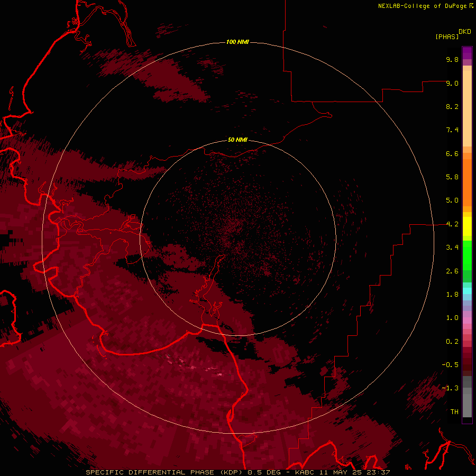Screen dimensions: 476x476
Task: Click the yellow swatch on the color bar
Action: [x=467, y=226]
